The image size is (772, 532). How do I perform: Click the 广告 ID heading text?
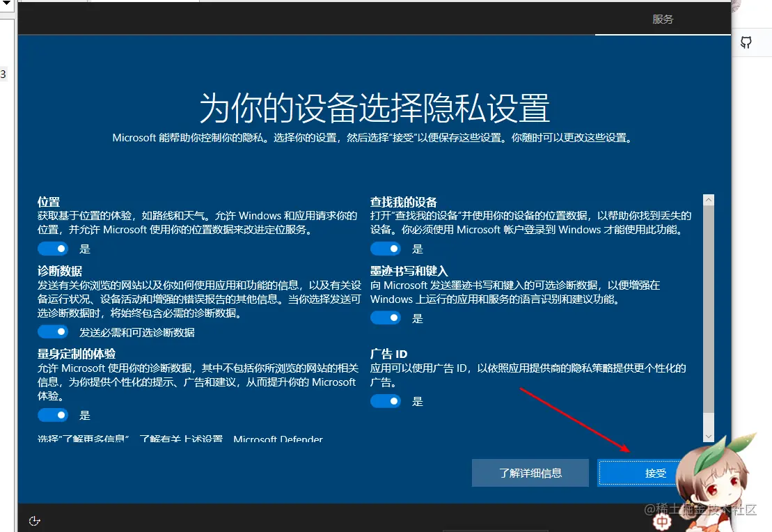(x=388, y=354)
